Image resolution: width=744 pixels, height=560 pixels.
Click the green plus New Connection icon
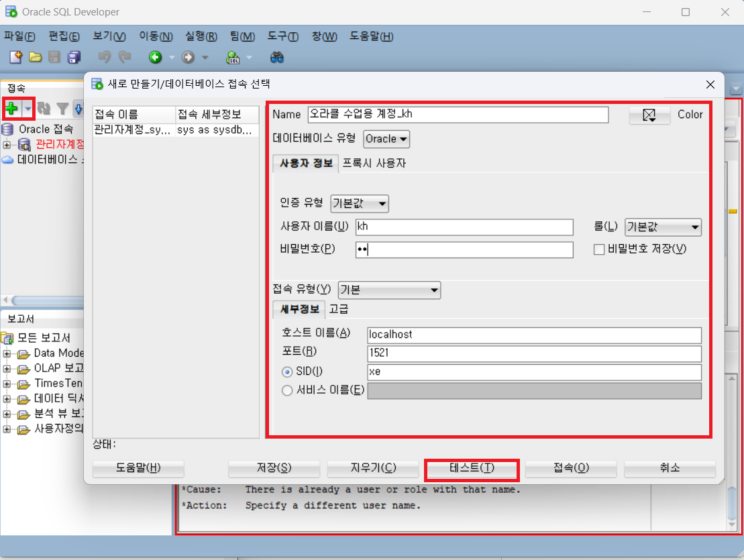[12, 109]
